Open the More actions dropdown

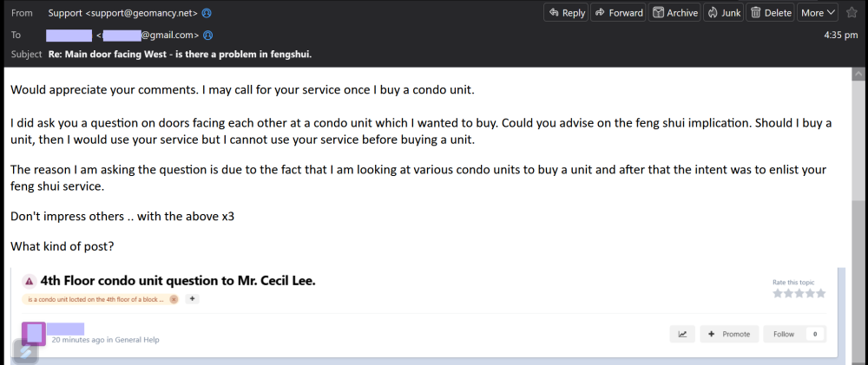(818, 13)
